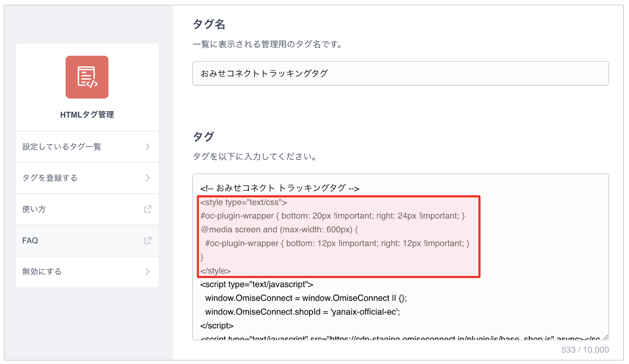Focus the タグ名 input field

400,73
